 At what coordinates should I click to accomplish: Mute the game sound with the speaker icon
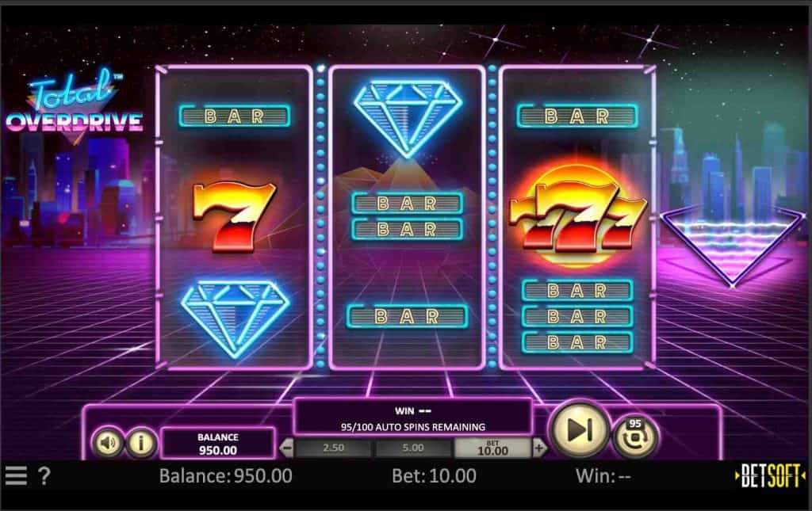[x=108, y=442]
